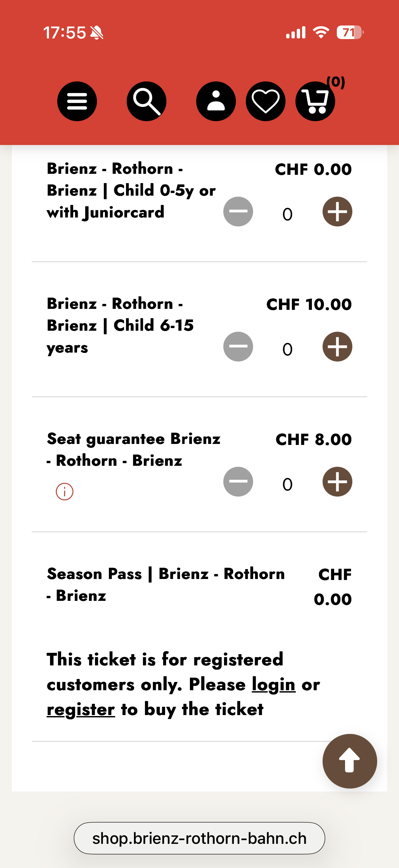The height and width of the screenshot is (868, 399).
Task: Increase Child 0-5y ticket quantity
Action: tap(337, 212)
